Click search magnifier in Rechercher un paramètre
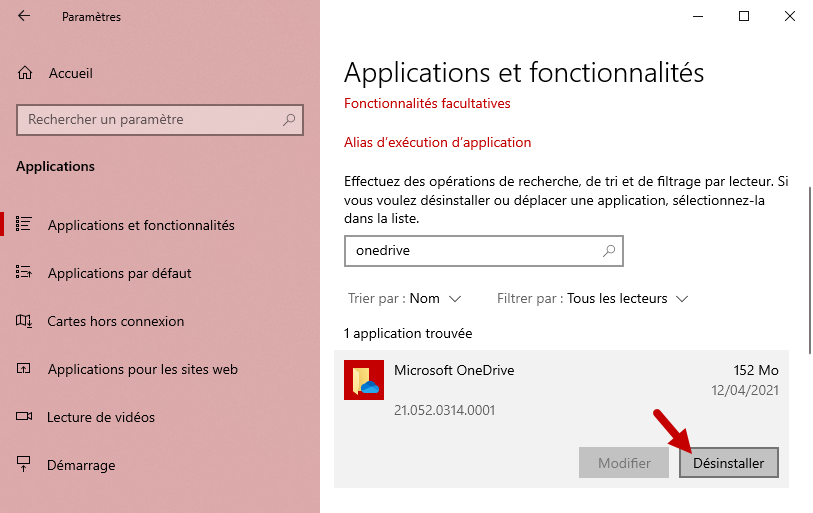This screenshot has height=513, width=813. [289, 120]
